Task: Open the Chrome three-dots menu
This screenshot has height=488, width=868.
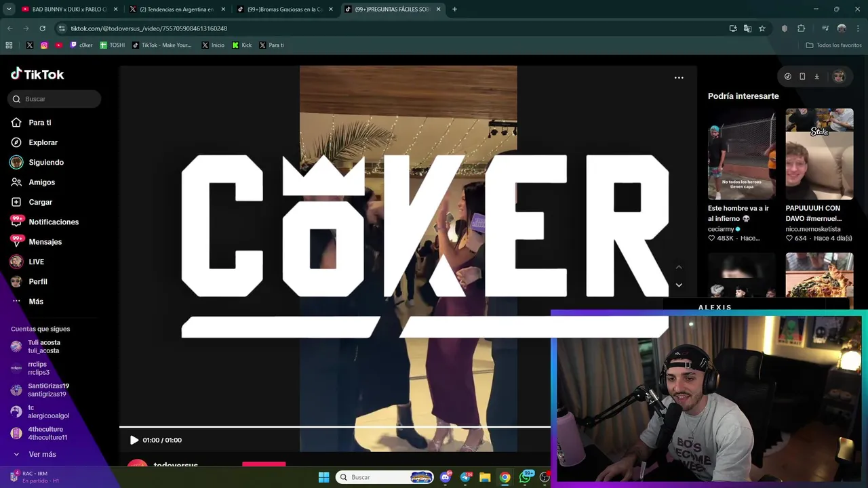Action: 859,28
